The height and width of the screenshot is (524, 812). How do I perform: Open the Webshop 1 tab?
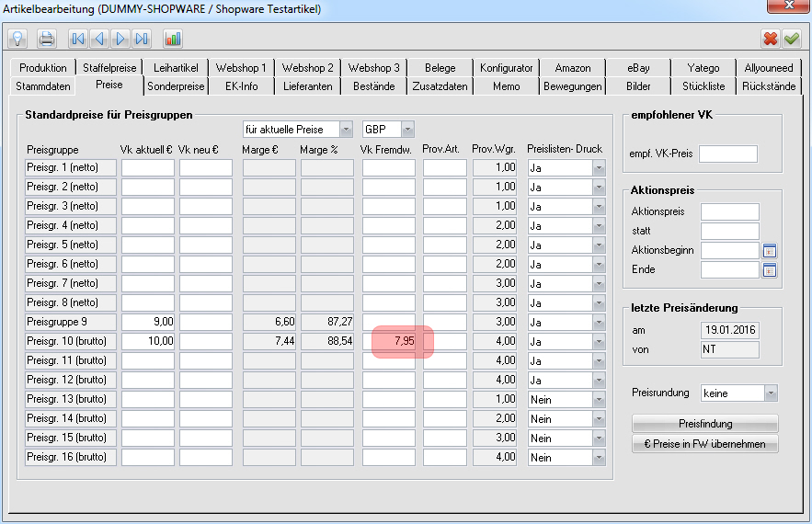241,68
